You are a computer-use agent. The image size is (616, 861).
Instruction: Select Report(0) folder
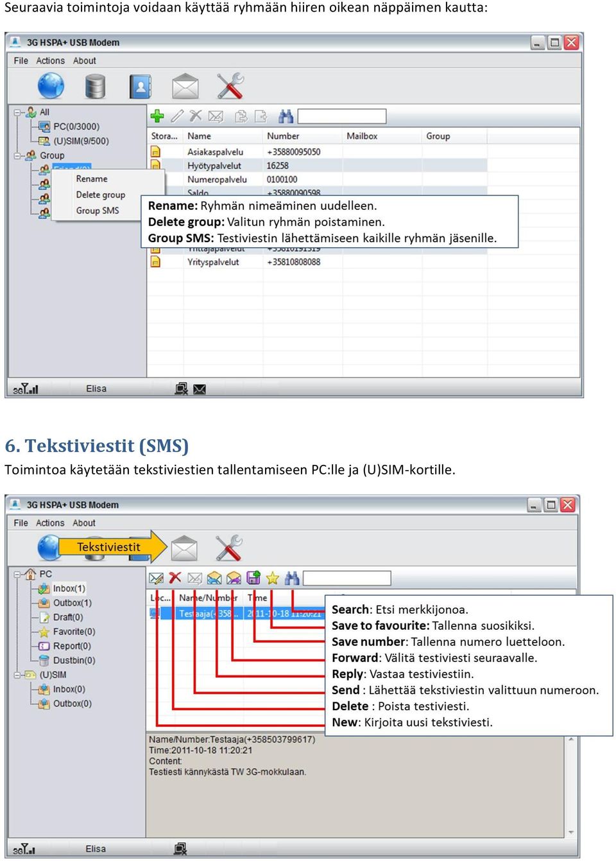71,646
